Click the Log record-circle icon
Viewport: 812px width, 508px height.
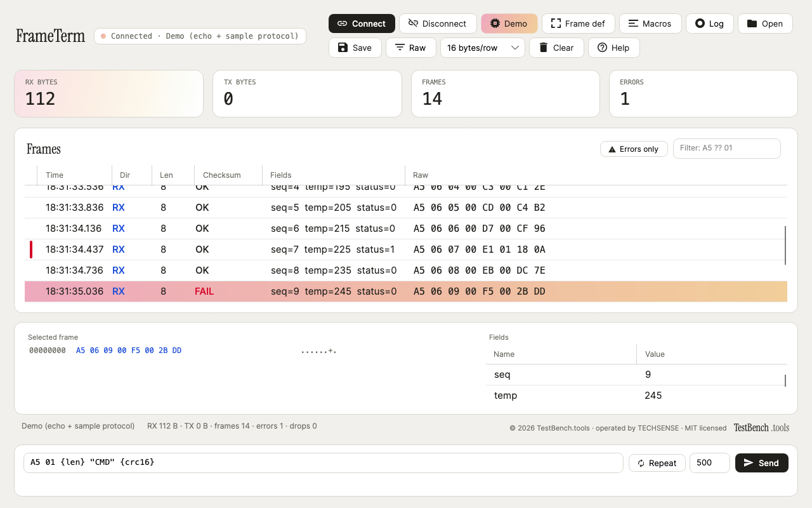(x=700, y=23)
